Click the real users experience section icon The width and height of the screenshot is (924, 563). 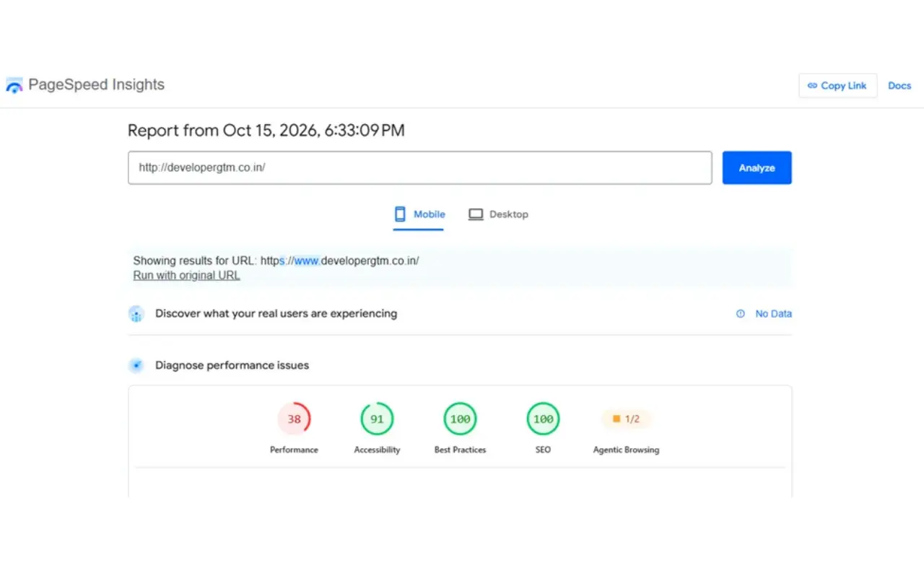[x=136, y=314]
